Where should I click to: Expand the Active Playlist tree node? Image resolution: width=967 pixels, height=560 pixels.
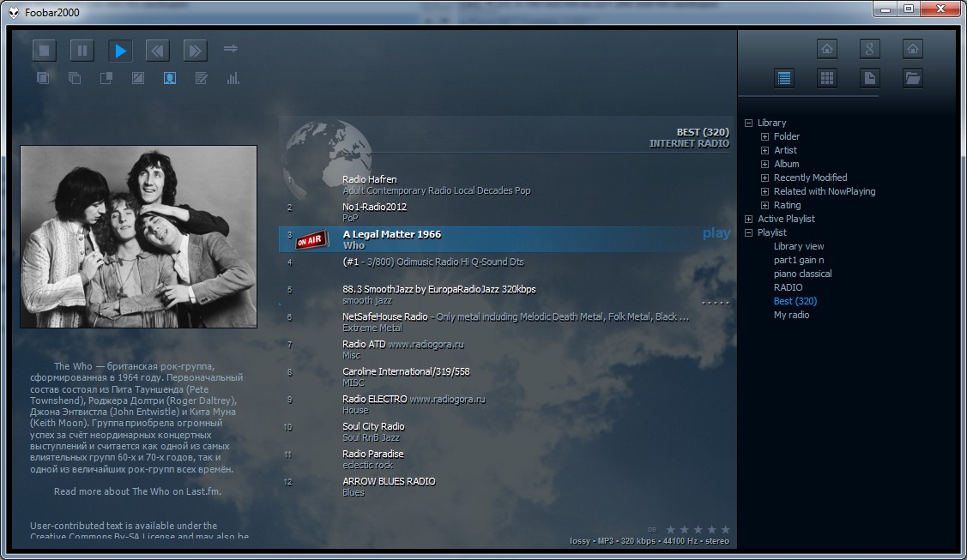[x=748, y=219]
